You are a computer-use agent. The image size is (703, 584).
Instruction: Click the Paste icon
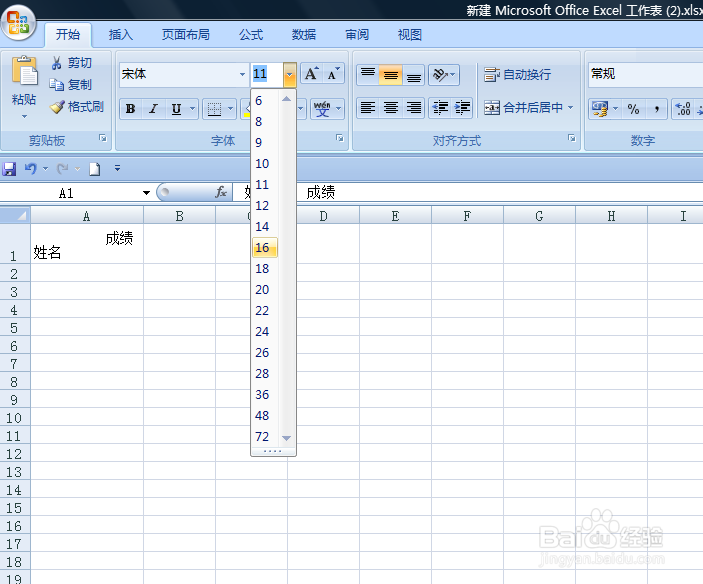24,72
